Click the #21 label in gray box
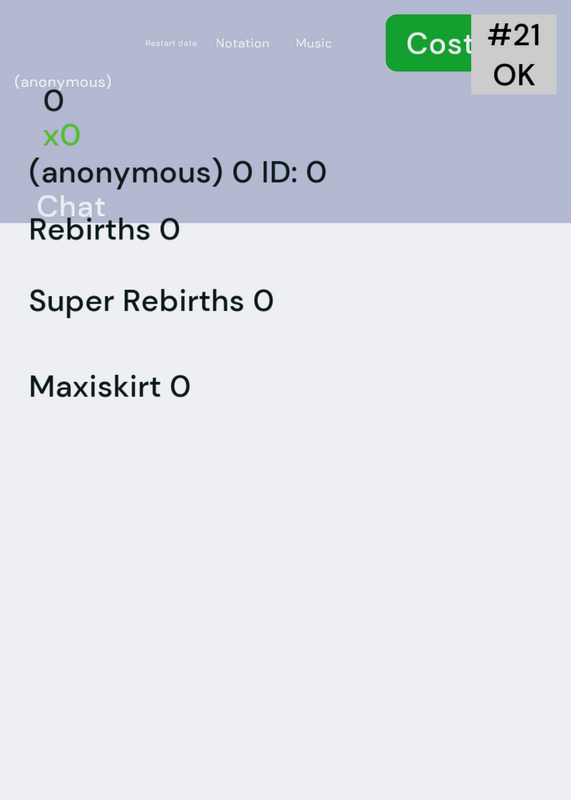Screen dimensions: 571x800 click(x=514, y=35)
